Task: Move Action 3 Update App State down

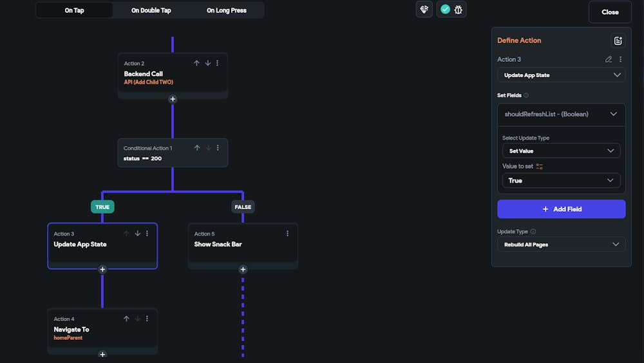Action: click(x=138, y=233)
